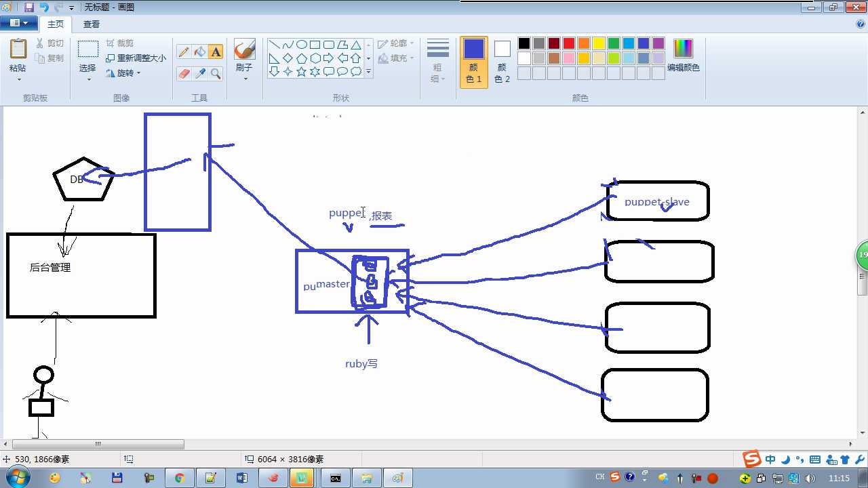This screenshot has width=868, height=488.
Task: Select the Fill with color bucket tool
Action: pos(199,52)
